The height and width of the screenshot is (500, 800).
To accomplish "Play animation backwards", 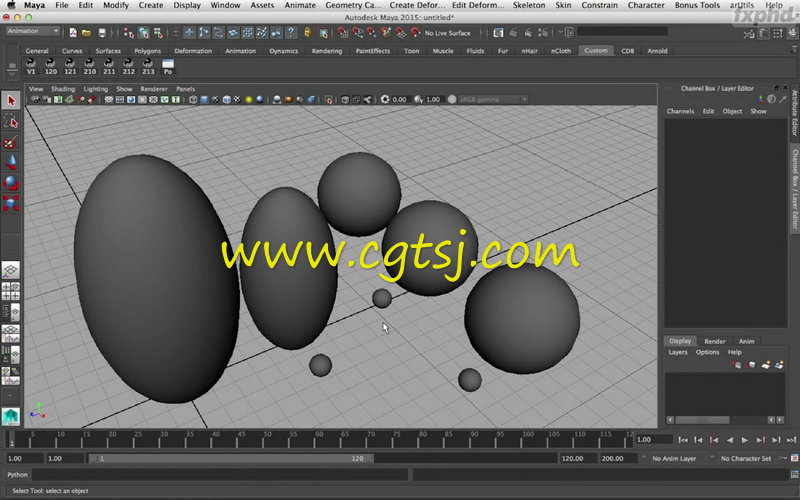I will click(x=730, y=440).
